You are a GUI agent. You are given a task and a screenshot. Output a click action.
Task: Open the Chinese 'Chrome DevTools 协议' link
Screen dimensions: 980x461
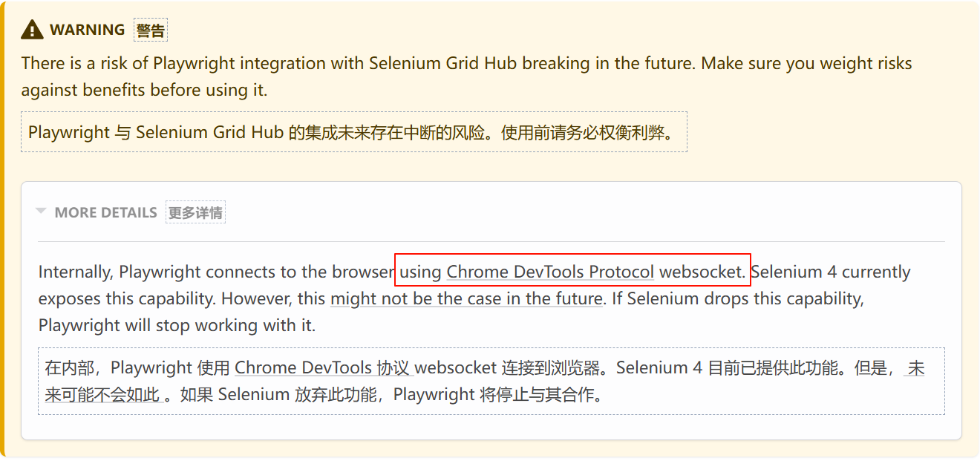point(323,367)
